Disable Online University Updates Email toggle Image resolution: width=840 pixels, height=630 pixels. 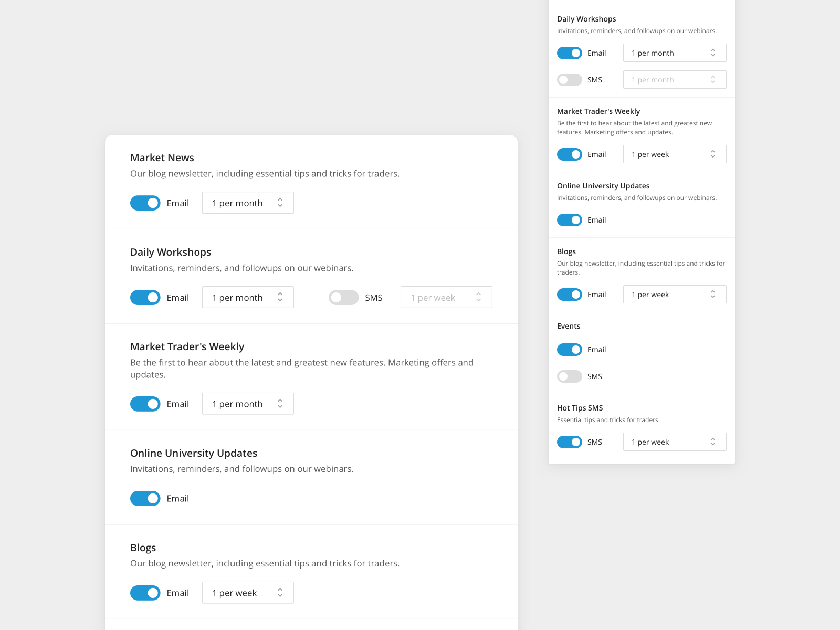coord(145,498)
